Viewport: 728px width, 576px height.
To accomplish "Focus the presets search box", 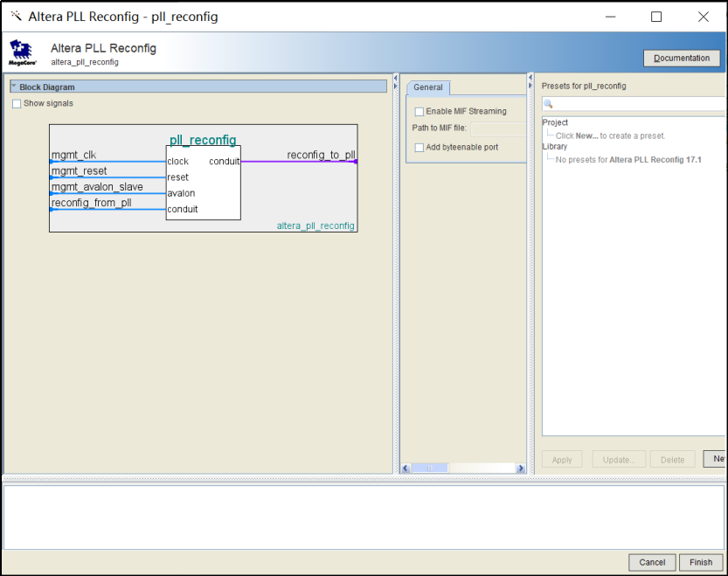I will point(634,104).
